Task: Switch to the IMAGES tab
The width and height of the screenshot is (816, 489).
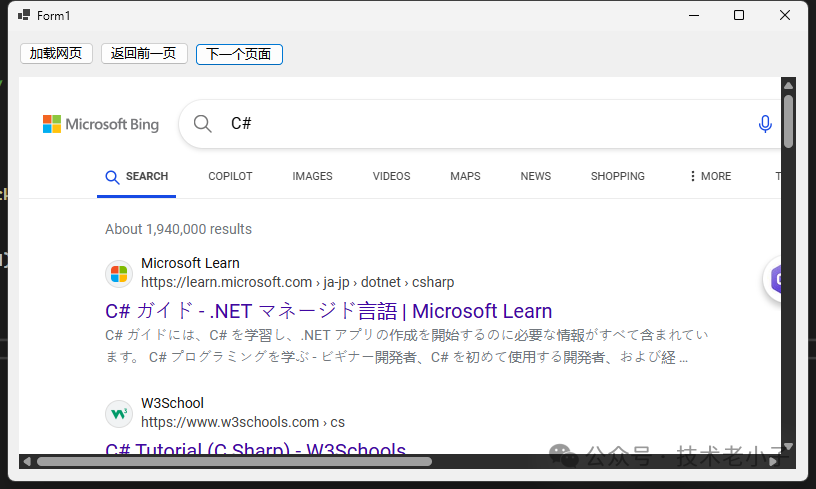Action: pyautogui.click(x=312, y=176)
